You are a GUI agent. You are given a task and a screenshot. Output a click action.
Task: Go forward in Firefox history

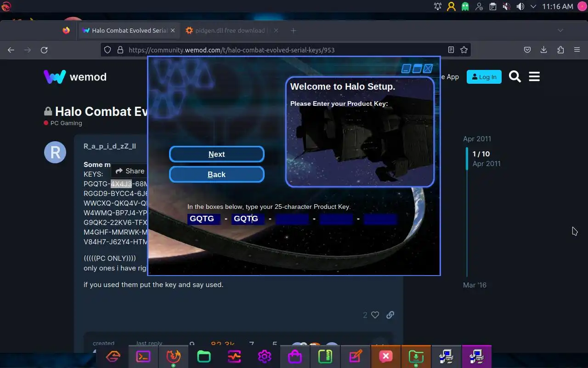(x=28, y=50)
